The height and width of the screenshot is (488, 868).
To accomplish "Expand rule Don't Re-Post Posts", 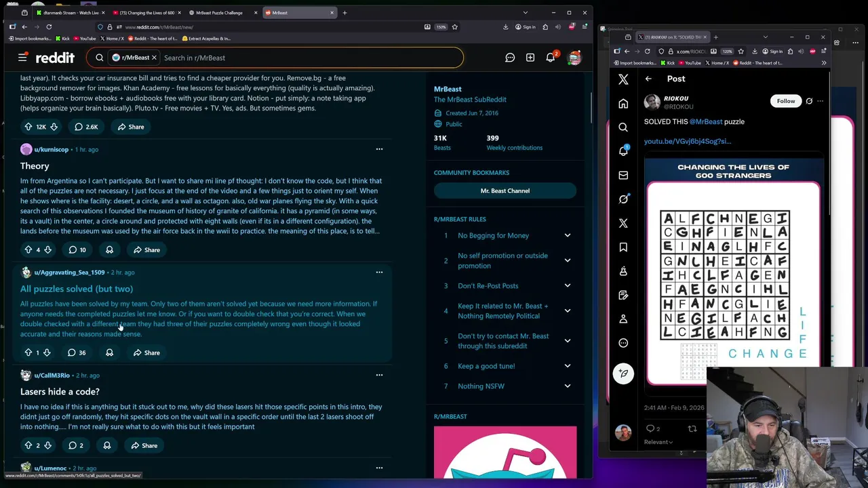I will [x=568, y=285].
